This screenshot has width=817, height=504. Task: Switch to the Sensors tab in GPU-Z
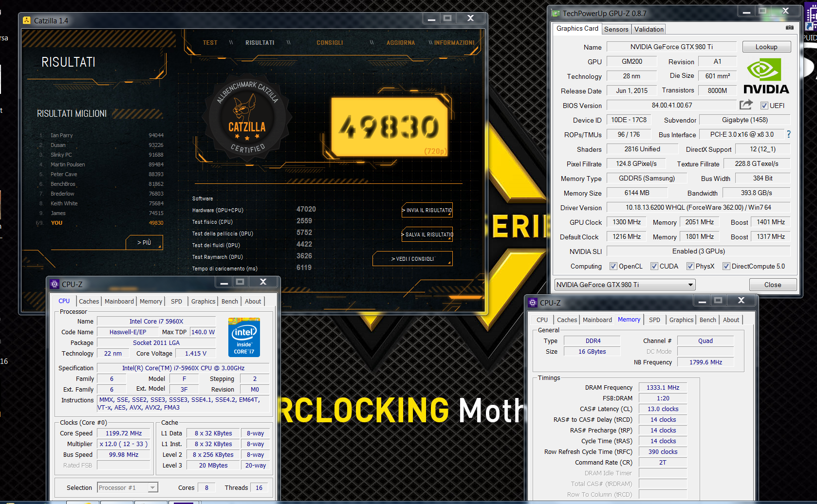point(616,29)
